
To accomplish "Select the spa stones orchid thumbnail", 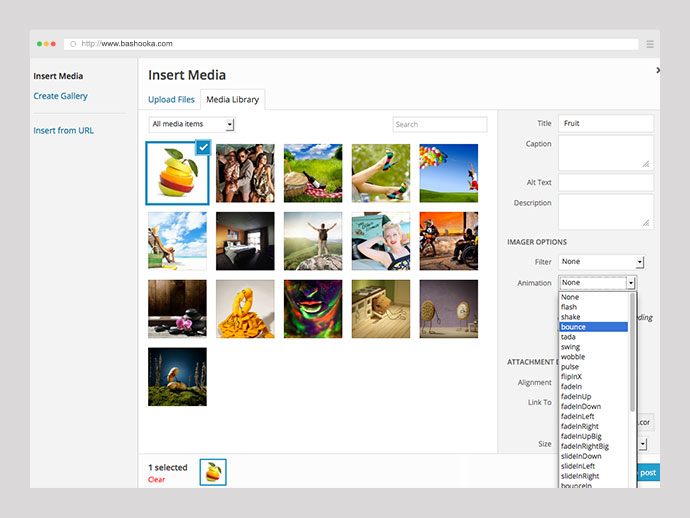I will coord(177,309).
